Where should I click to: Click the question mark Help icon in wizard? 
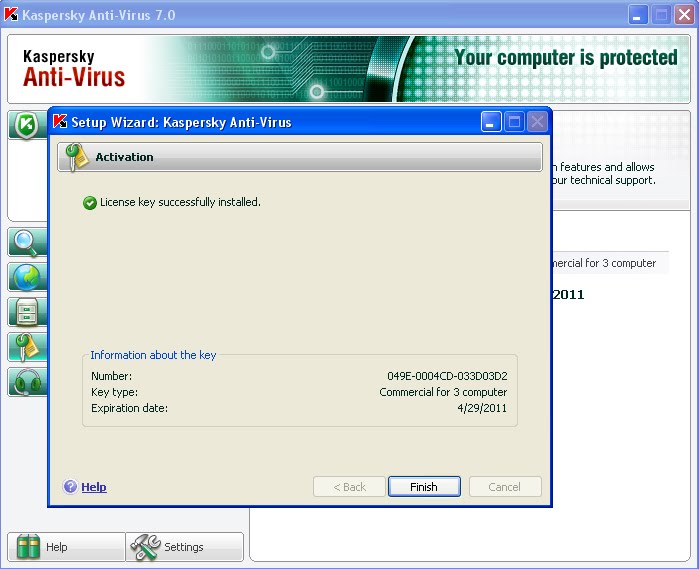pyautogui.click(x=70, y=487)
